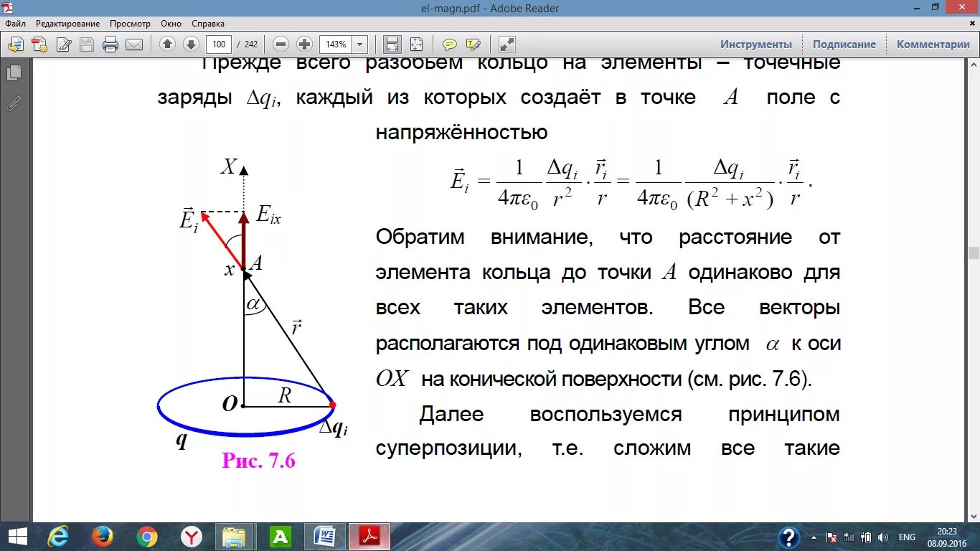Click the battery status tray icon

coord(866,537)
